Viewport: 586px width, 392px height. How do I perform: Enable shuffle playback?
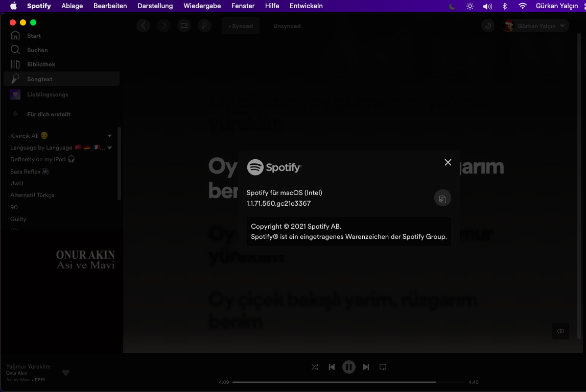pyautogui.click(x=315, y=367)
